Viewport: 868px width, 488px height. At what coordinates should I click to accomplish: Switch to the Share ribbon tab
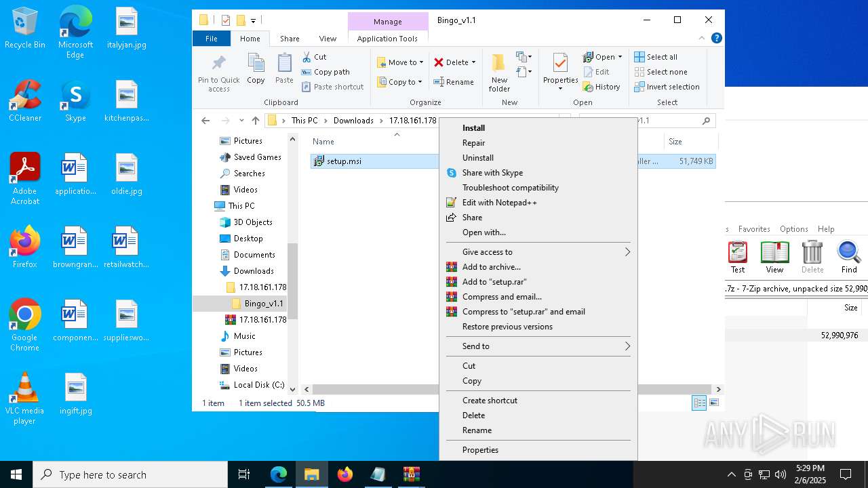click(x=290, y=39)
